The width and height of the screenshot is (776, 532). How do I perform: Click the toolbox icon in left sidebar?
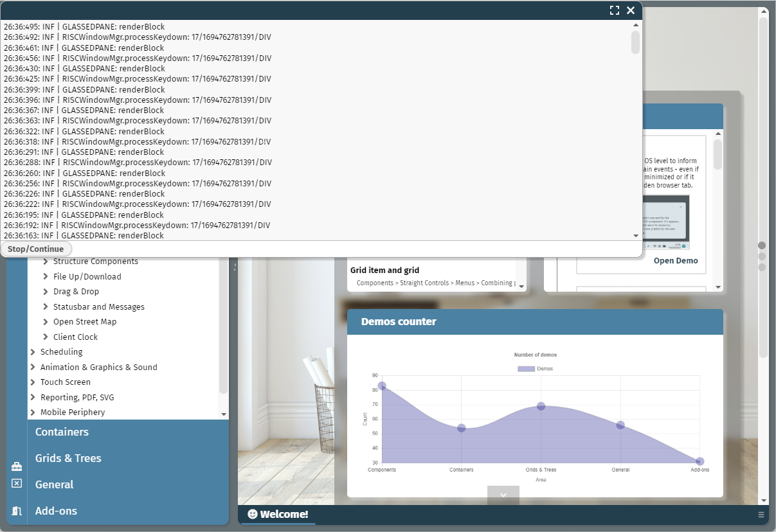pos(17,466)
